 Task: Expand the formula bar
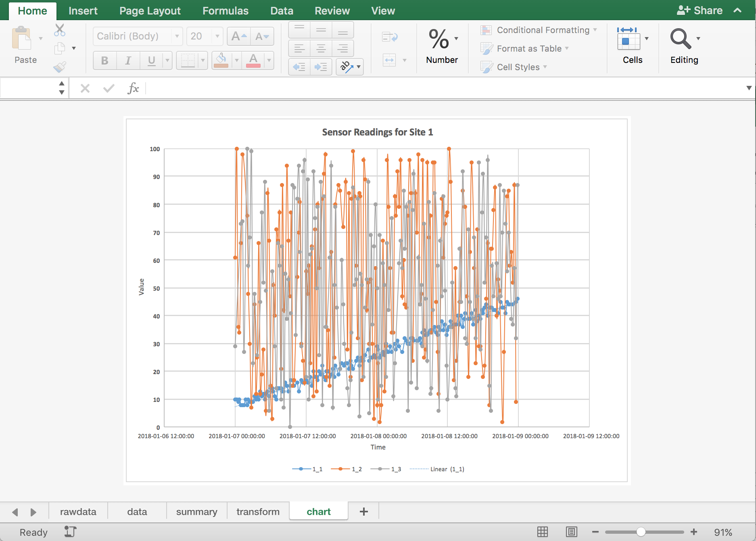749,88
